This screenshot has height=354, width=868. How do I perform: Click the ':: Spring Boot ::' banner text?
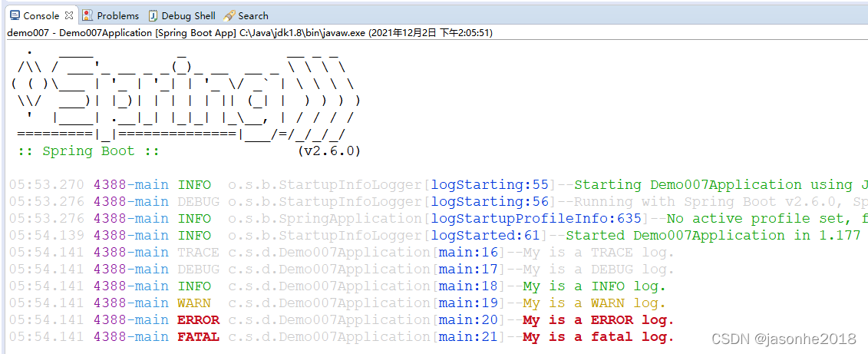click(88, 151)
